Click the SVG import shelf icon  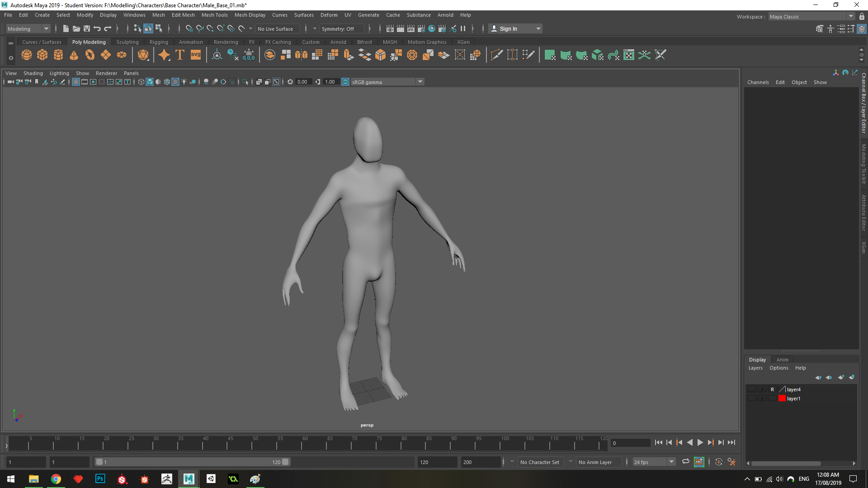196,55
